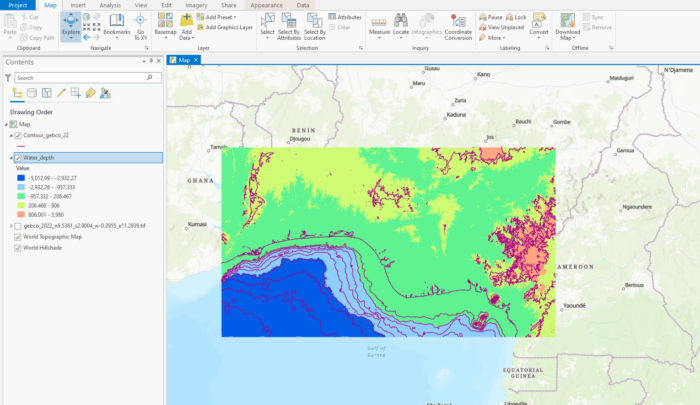The width and height of the screenshot is (700, 405).
Task: Switch to List By Drawing Order
Action: click(x=17, y=93)
